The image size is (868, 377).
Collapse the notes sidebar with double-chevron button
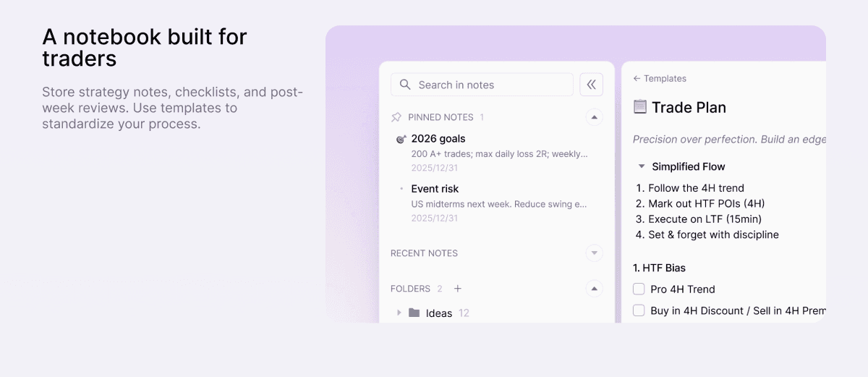(591, 85)
